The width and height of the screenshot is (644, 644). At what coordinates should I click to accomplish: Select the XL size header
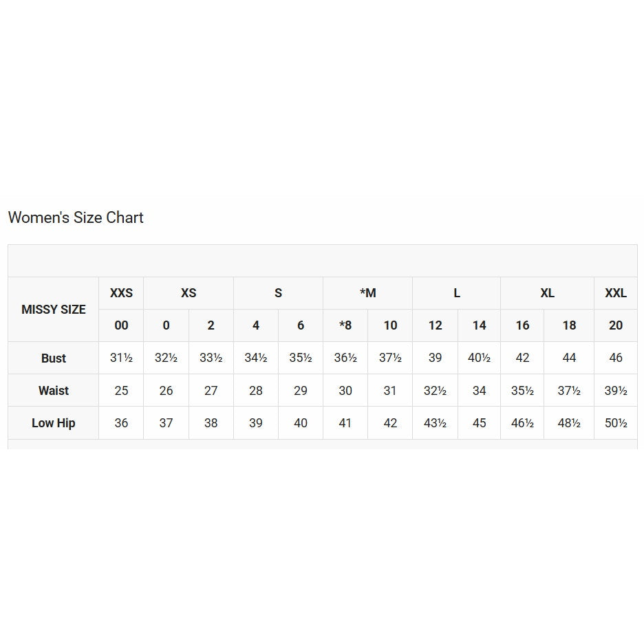tap(547, 293)
